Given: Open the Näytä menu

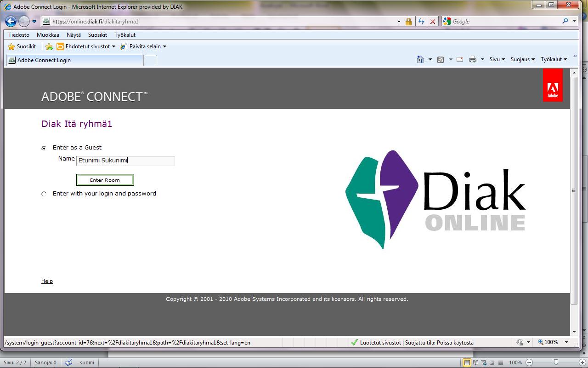Looking at the screenshot, I should pyautogui.click(x=73, y=35).
